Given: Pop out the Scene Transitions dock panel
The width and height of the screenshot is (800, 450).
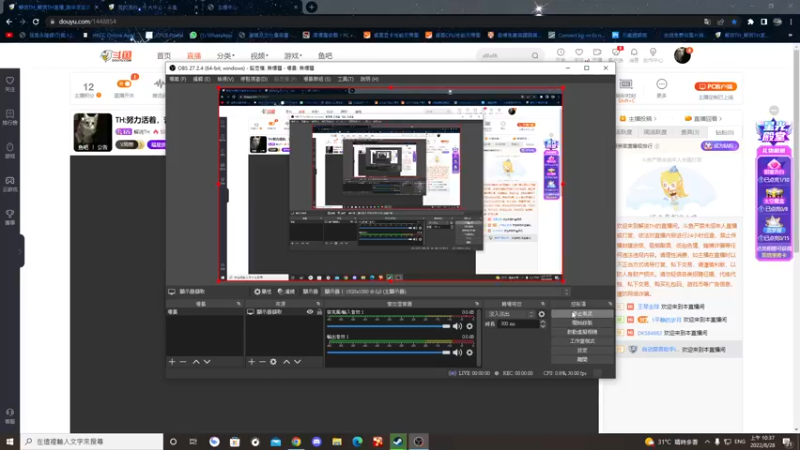Looking at the screenshot, I should pos(543,304).
